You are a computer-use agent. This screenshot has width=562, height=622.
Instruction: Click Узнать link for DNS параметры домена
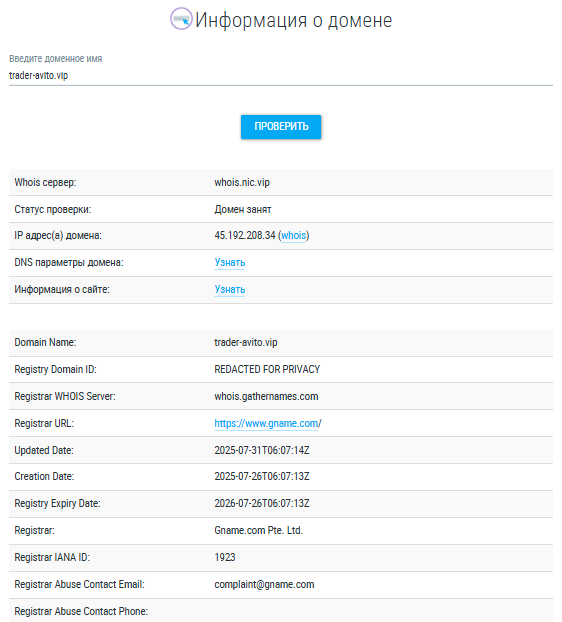tap(230, 263)
